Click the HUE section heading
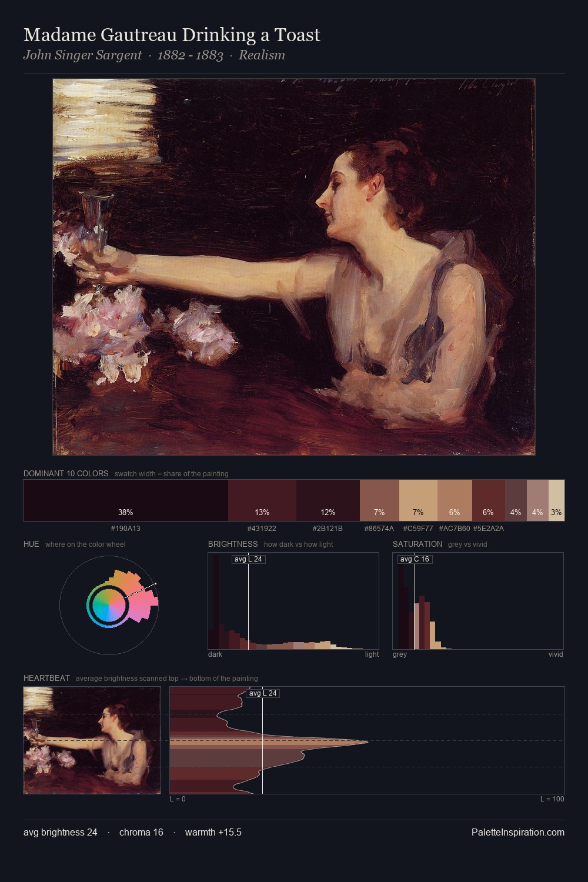 click(x=31, y=544)
